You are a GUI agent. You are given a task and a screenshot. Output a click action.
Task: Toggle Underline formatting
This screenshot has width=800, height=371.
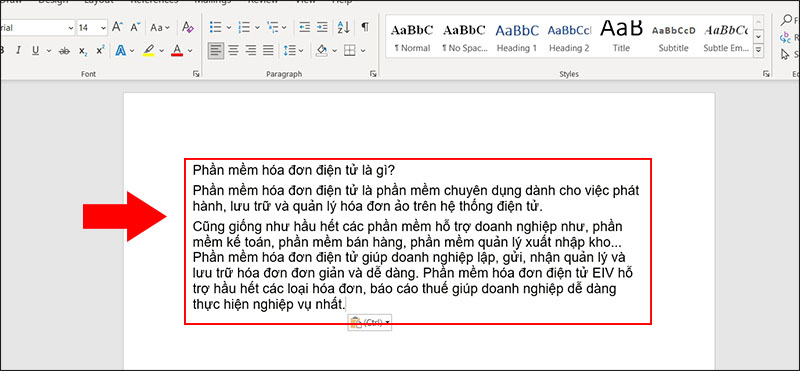[x=35, y=51]
